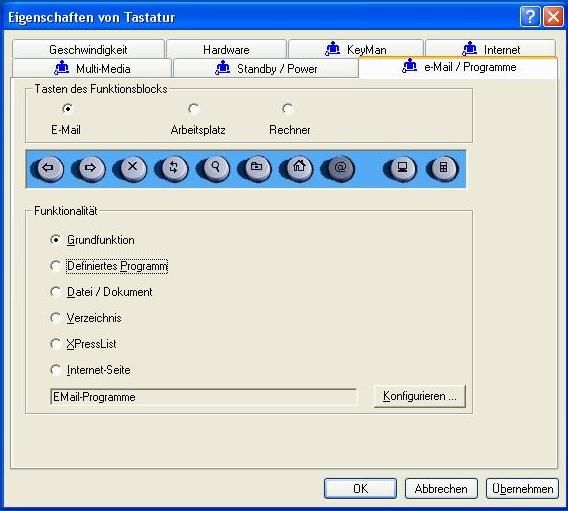Select the XPressList radio option
Screen dimensions: 568x511
[x=83, y=344]
